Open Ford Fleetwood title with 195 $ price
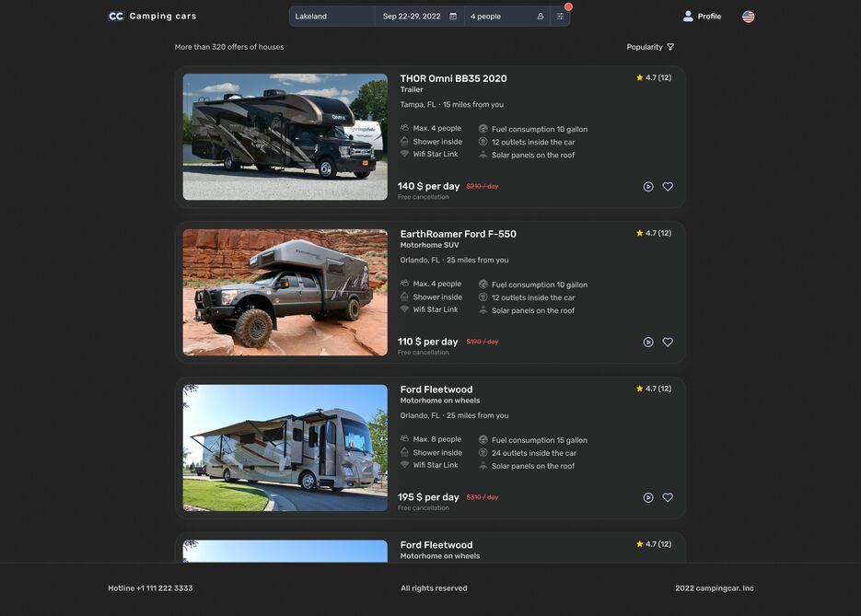Screen dimensions: 861x616 pyautogui.click(x=436, y=389)
